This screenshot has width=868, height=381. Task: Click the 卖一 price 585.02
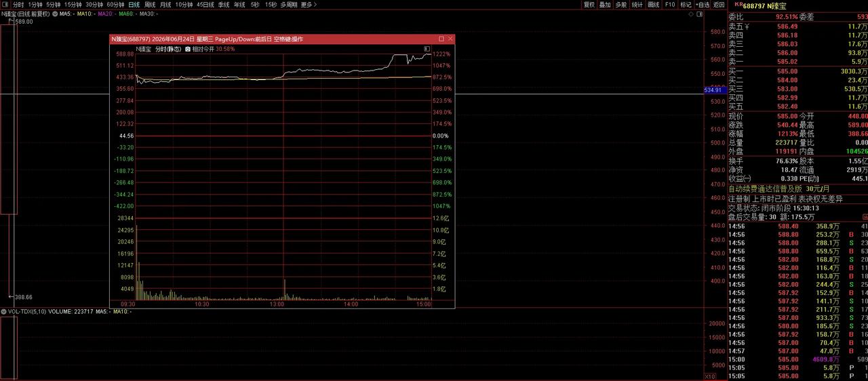(787, 61)
